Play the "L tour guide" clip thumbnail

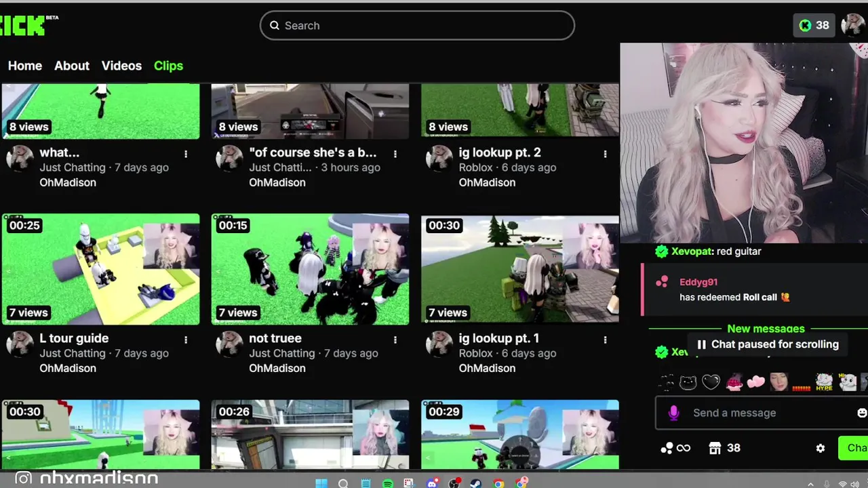100,269
